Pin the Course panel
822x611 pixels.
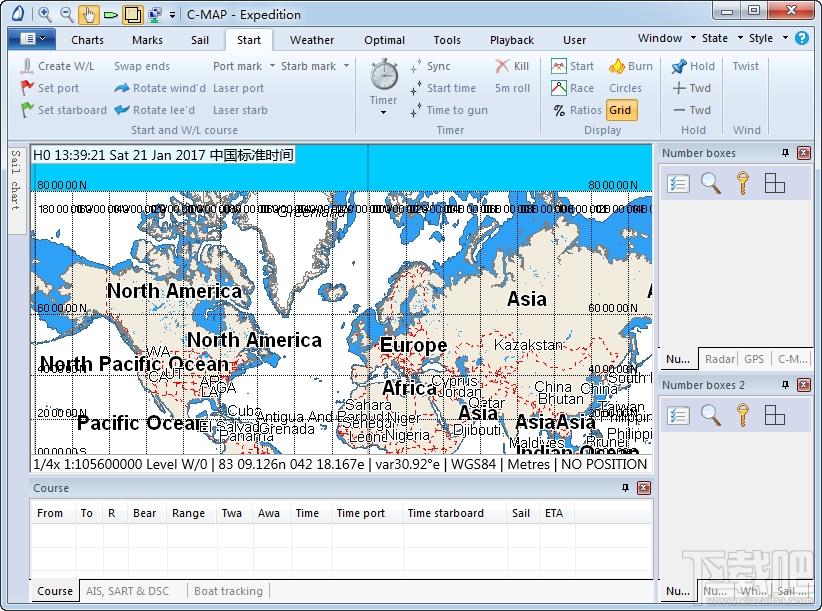(x=625, y=488)
